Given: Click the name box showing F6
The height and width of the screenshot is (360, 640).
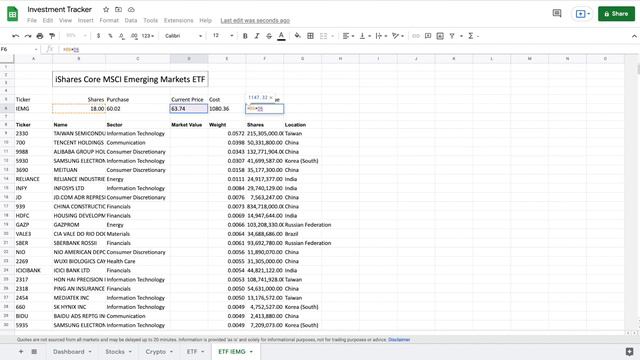Looking at the screenshot, I should tap(19, 49).
